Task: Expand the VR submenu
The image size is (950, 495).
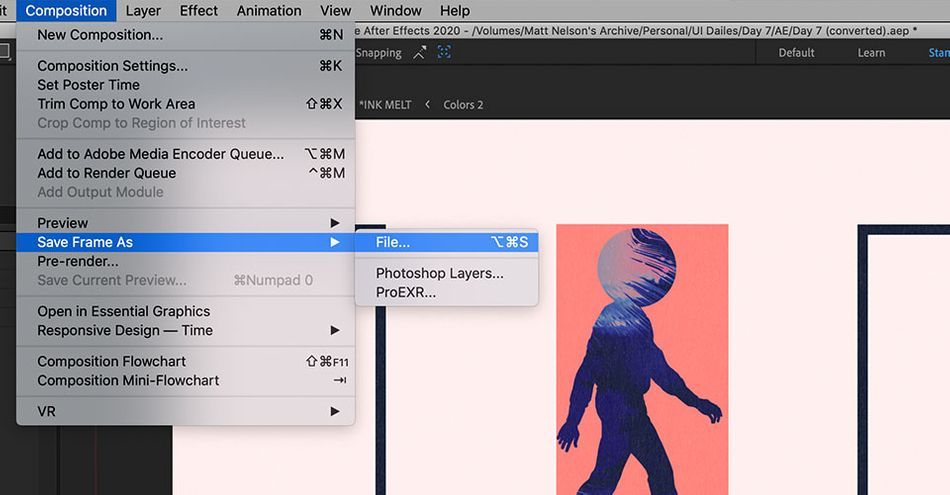Action: pyautogui.click(x=185, y=411)
